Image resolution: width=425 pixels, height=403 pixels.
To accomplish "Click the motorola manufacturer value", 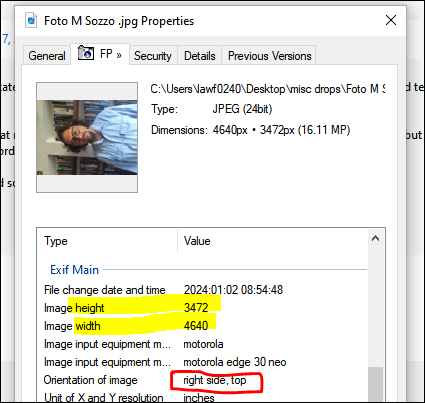I will point(203,344).
